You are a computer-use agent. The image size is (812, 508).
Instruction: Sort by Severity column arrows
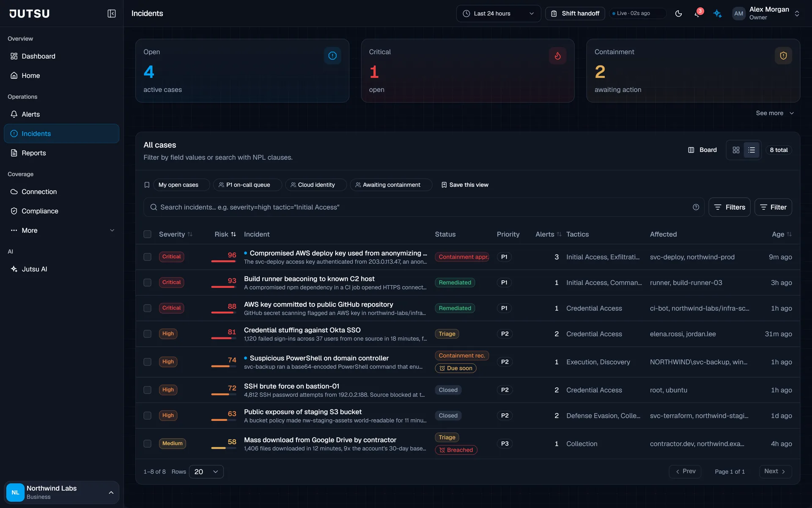(190, 234)
